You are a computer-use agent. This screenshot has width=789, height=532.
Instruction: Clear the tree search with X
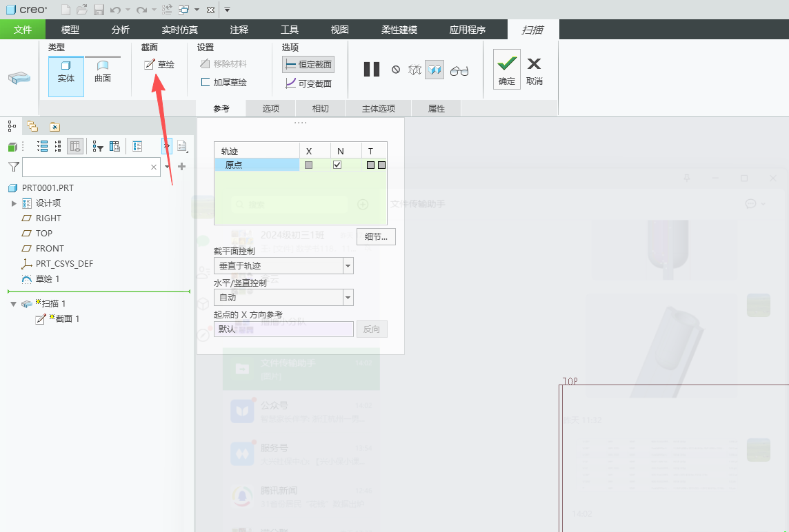154,167
